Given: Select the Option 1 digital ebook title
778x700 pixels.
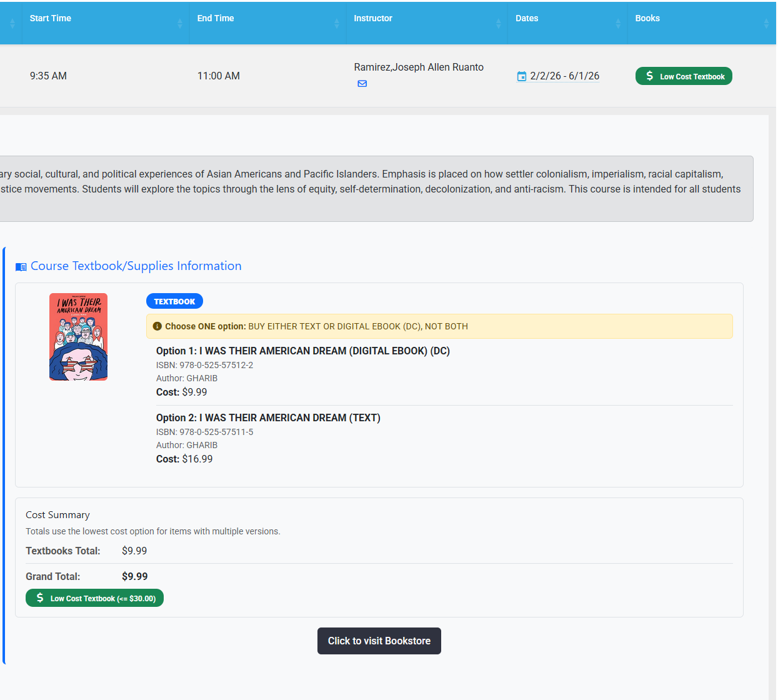Looking at the screenshot, I should pyautogui.click(x=302, y=351).
